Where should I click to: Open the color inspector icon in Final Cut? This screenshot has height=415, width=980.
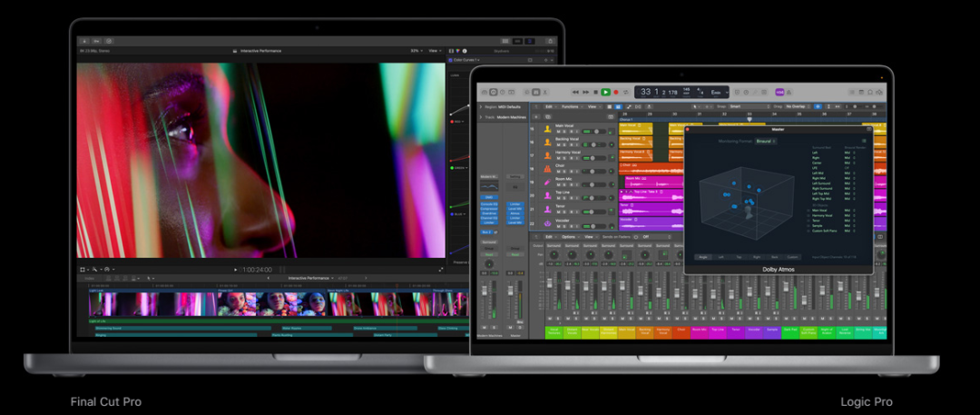458,51
